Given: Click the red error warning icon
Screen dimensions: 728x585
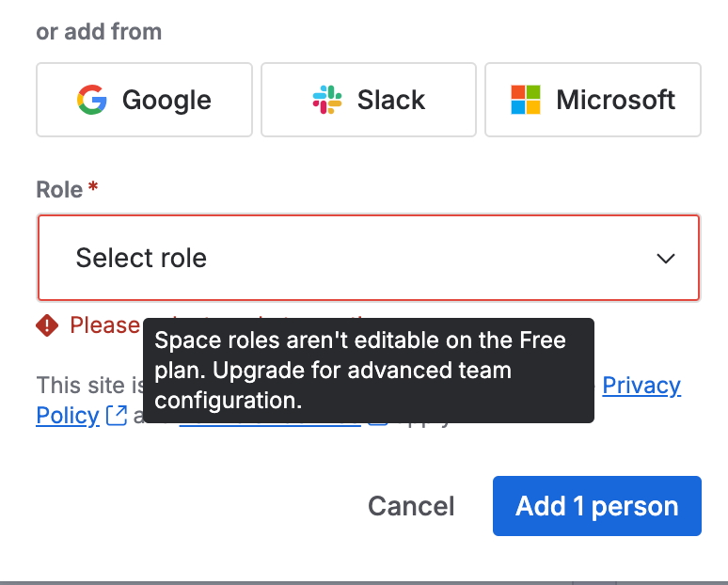Looking at the screenshot, I should (x=47, y=325).
